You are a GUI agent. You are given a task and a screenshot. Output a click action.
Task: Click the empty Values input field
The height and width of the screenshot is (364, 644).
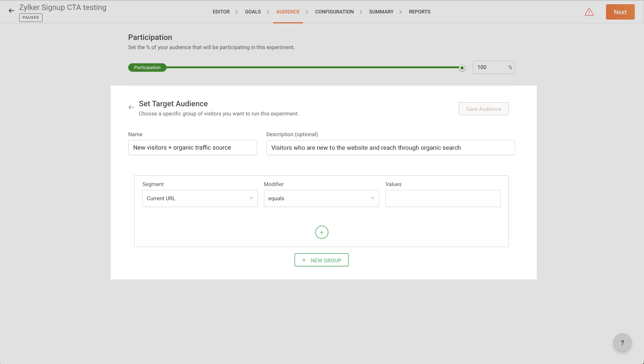pos(443,198)
